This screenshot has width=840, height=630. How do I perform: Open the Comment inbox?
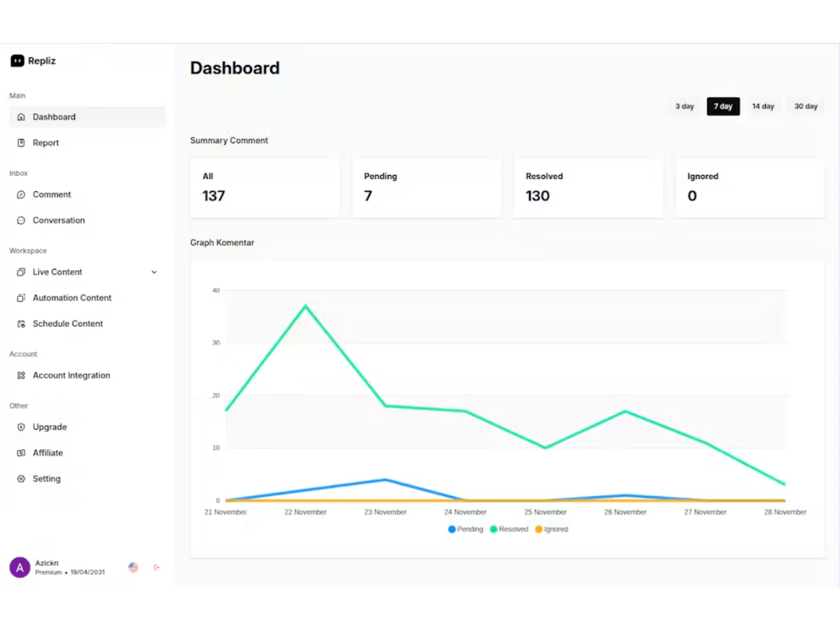tap(87, 195)
